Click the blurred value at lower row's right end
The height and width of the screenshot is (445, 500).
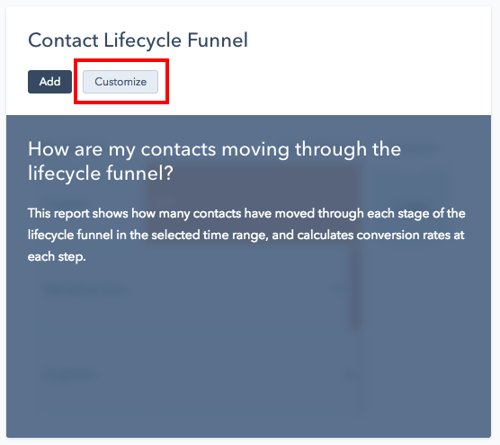pyautogui.click(x=348, y=375)
